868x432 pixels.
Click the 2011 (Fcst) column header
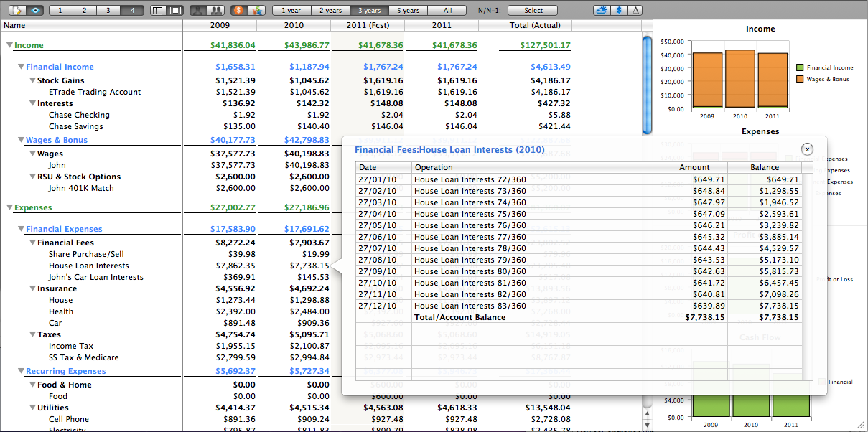[367, 25]
